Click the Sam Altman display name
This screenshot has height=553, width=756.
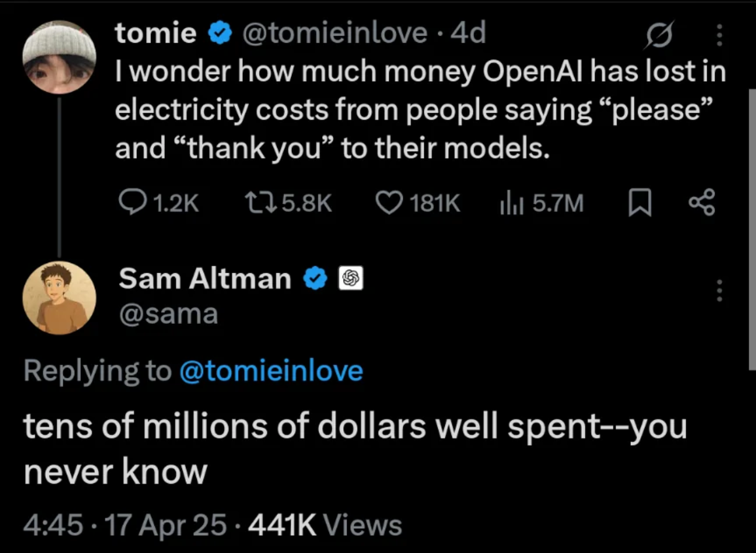point(204,279)
